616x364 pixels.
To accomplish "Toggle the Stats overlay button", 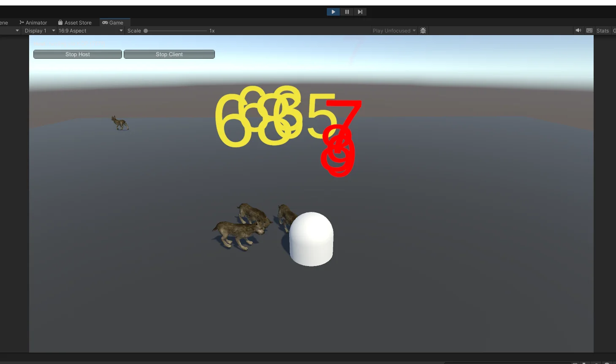I will click(x=602, y=31).
